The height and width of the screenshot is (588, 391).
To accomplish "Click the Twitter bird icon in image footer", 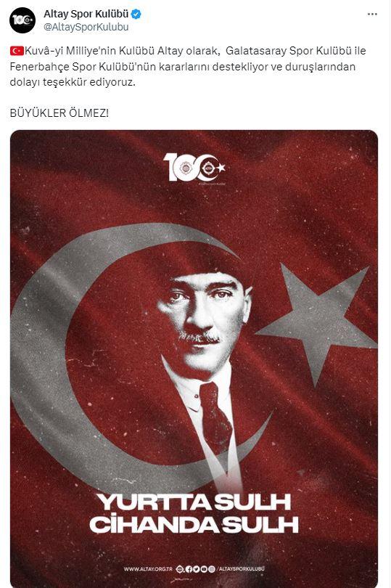I will pyautogui.click(x=197, y=569).
